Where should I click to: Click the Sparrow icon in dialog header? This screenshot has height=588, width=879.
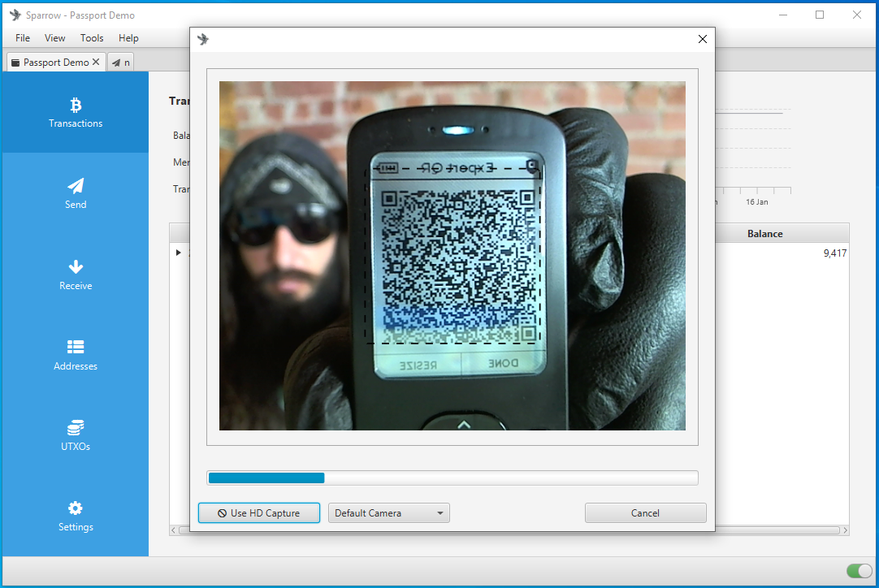coord(203,39)
